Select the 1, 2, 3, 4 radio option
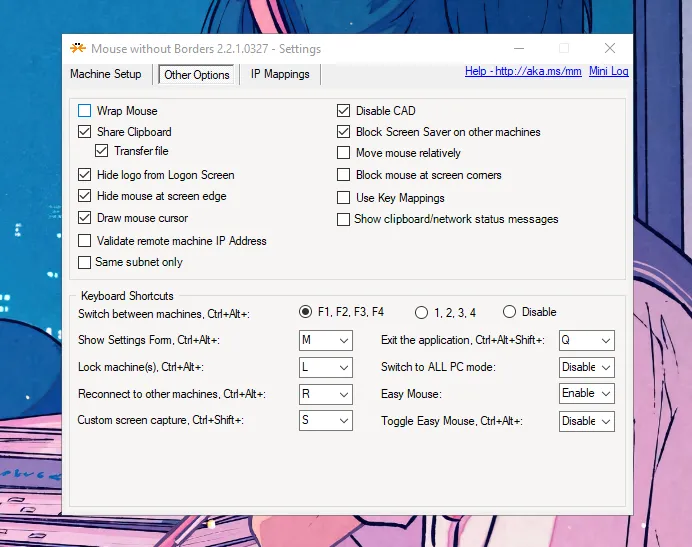 point(421,312)
